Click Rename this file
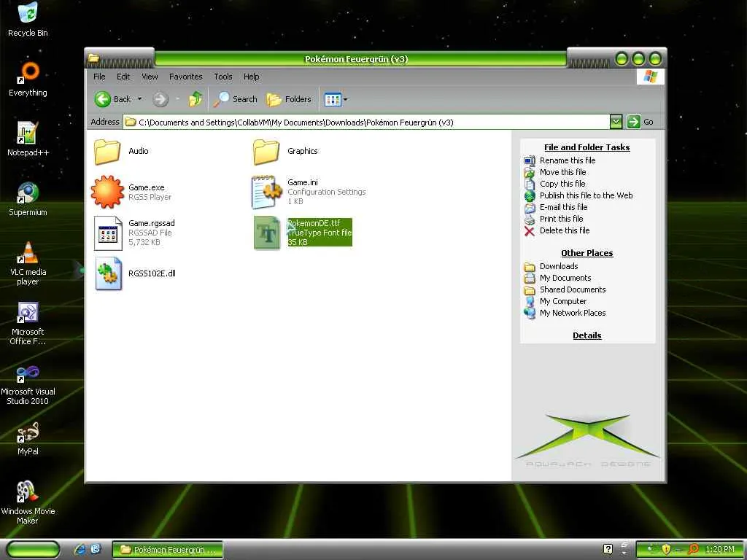Image resolution: width=747 pixels, height=560 pixels. click(568, 160)
